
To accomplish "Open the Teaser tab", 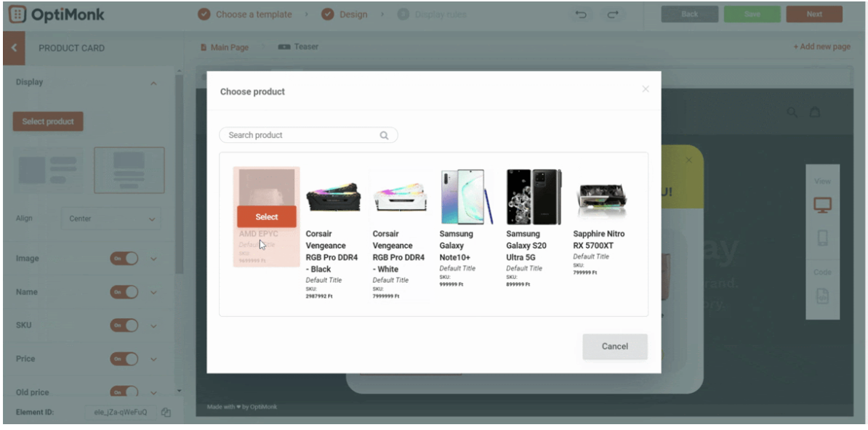I will point(298,47).
